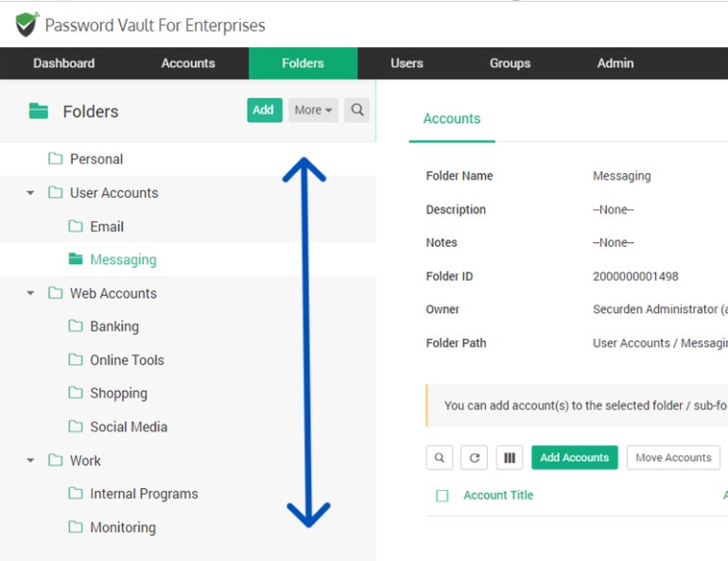Click the refresh icon in accounts toolbar
Image resolution: width=728 pixels, height=561 pixels.
point(475,458)
